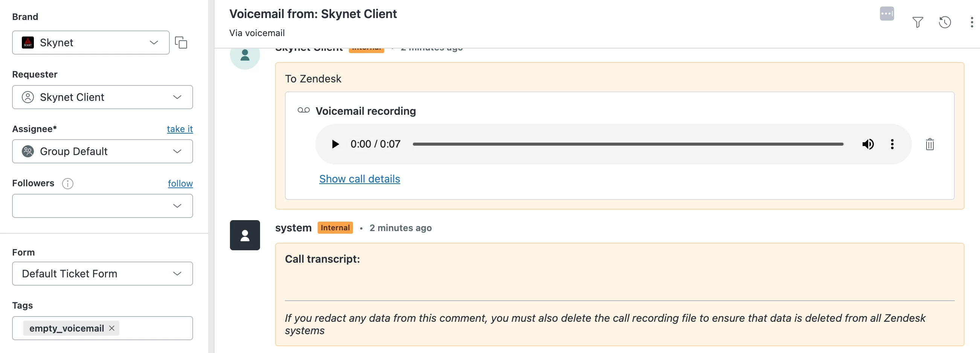
Task: Mute the voicemail audio speaker icon
Action: (x=867, y=144)
